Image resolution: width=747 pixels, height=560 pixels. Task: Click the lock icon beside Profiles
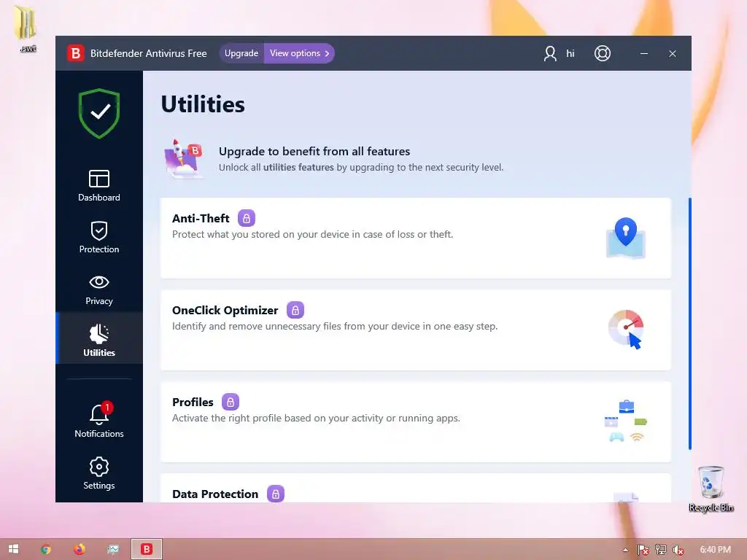(230, 402)
